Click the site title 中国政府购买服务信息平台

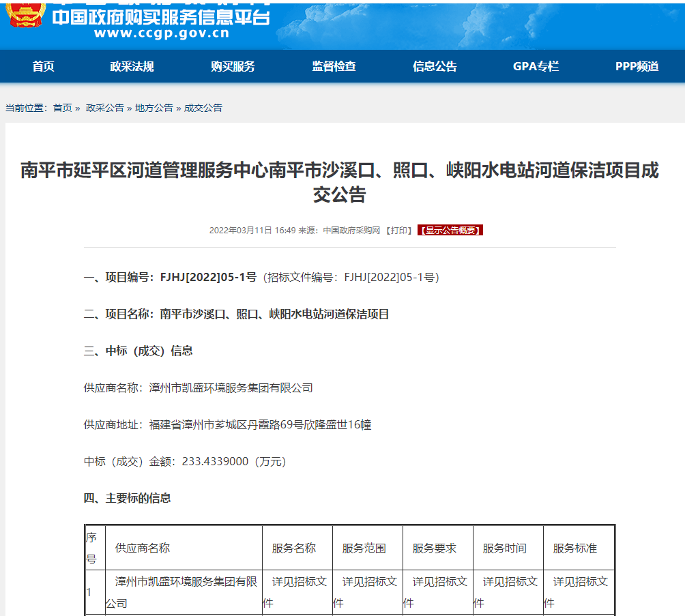(x=161, y=18)
